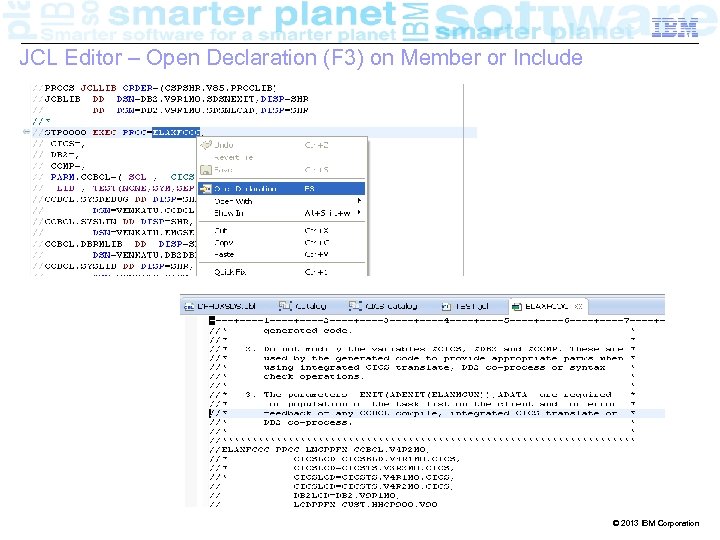Expand the Open With submenu arrow
The image size is (720, 540).
(x=359, y=201)
